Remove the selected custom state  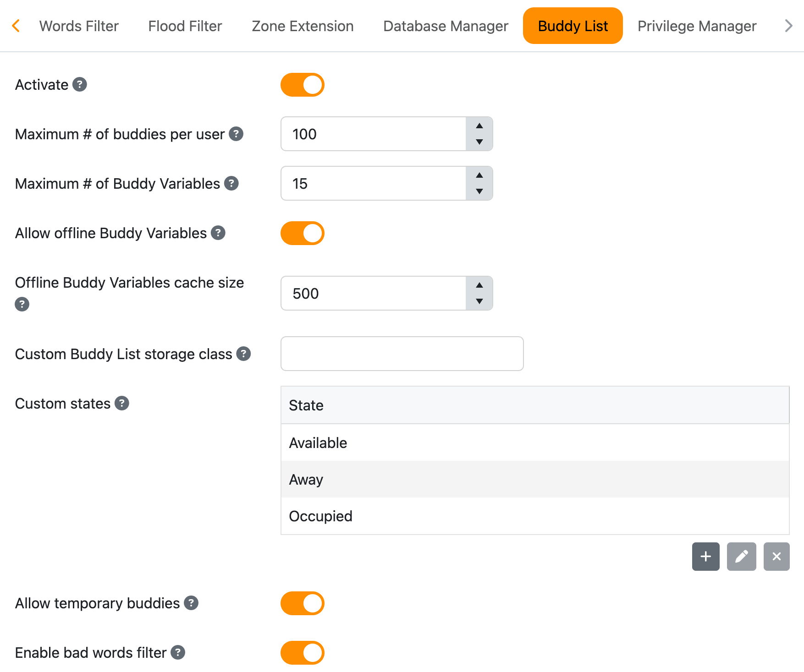coord(776,557)
